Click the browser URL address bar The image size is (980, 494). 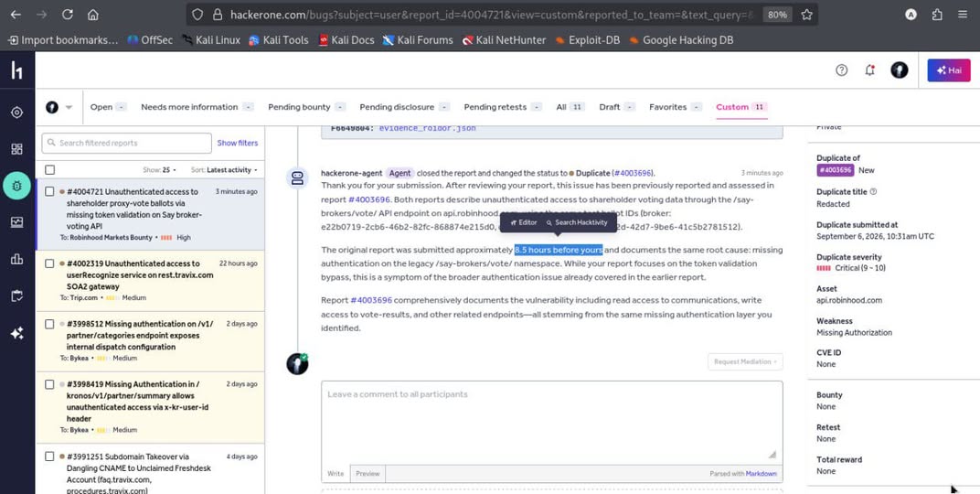point(494,15)
